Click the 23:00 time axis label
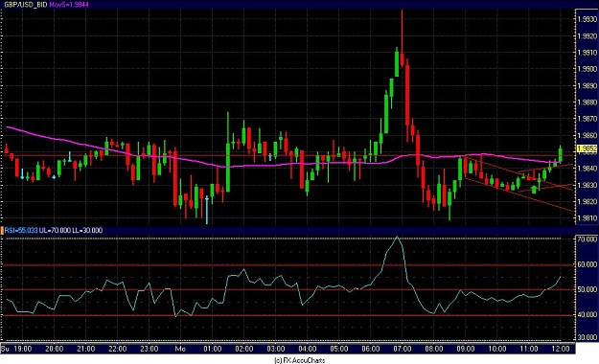The height and width of the screenshot is (364, 599). pos(150,349)
